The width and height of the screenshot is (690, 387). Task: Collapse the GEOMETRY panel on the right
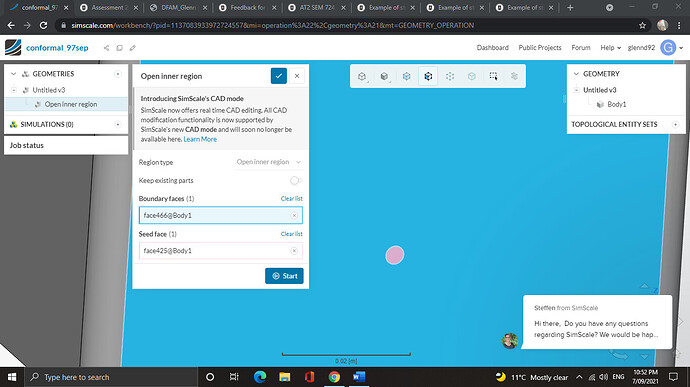click(576, 74)
